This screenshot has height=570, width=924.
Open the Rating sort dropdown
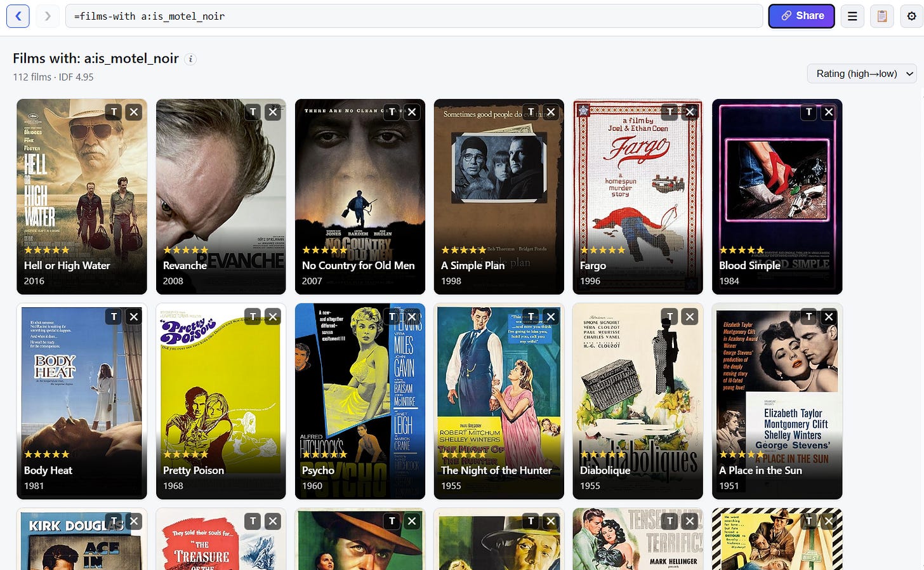(x=862, y=74)
